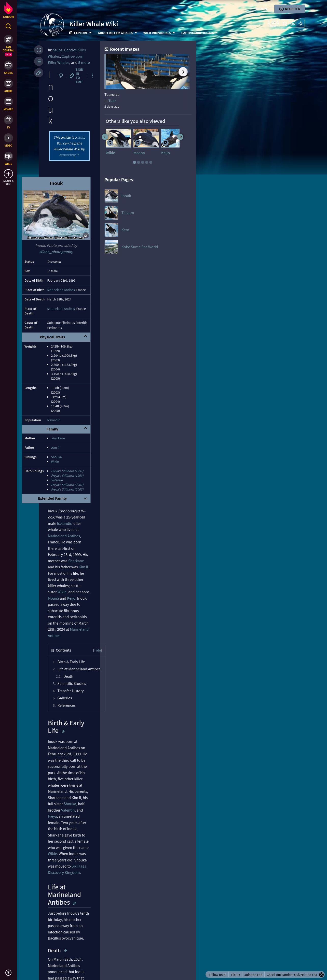Viewport: 327px width, 980px height.
Task: Open Discuss speech bubbles icon
Action: pyautogui.click(x=293, y=24)
